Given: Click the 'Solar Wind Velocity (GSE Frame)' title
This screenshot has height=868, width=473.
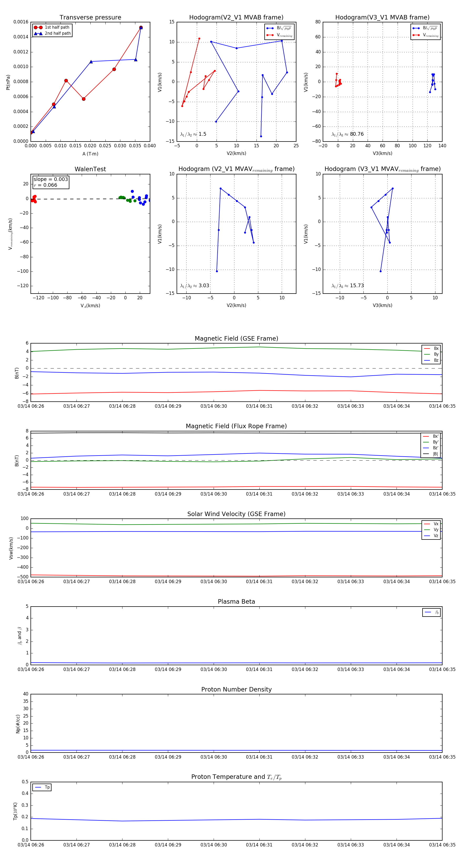Looking at the screenshot, I should click(x=236, y=514).
